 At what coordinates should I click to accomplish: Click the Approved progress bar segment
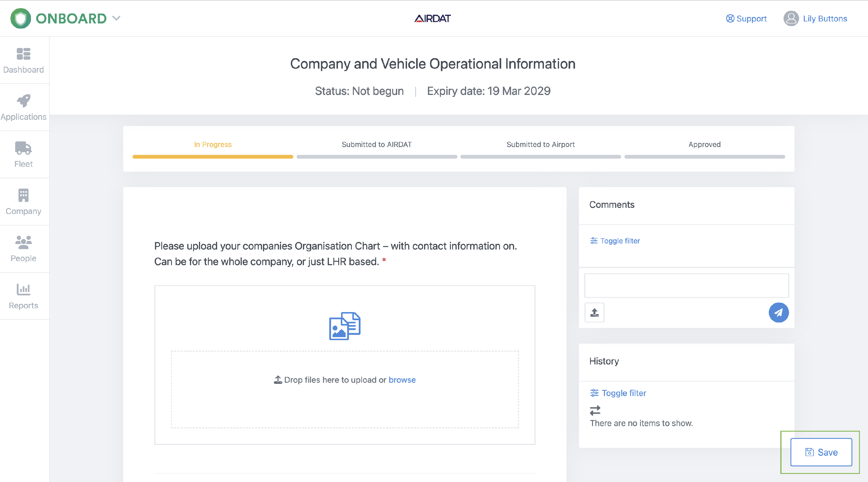704,157
